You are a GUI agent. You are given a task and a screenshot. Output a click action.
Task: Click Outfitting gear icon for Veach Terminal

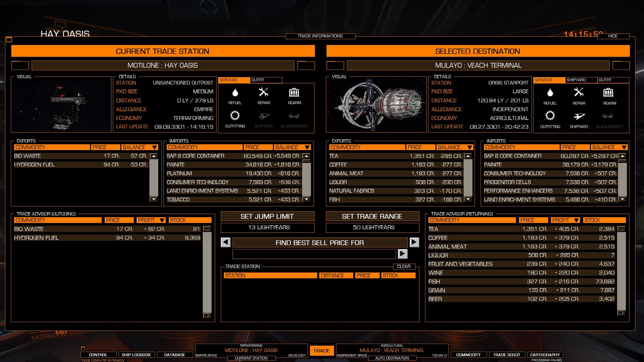(550, 116)
